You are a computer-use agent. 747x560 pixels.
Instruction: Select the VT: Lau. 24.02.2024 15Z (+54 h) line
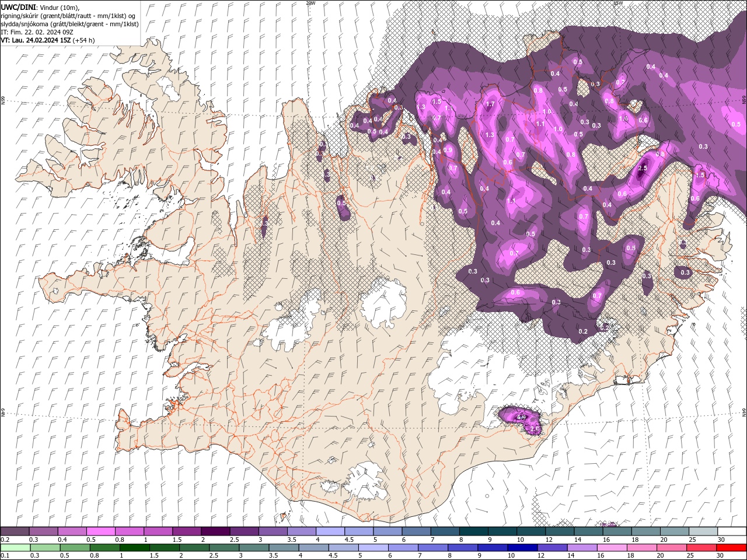pos(48,40)
